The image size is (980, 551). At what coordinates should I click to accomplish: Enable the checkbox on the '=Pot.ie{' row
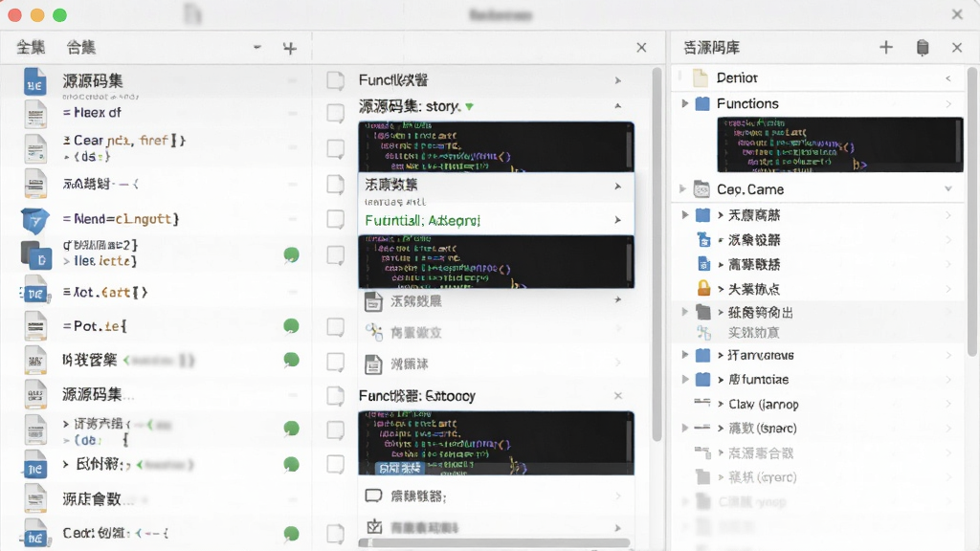(336, 327)
